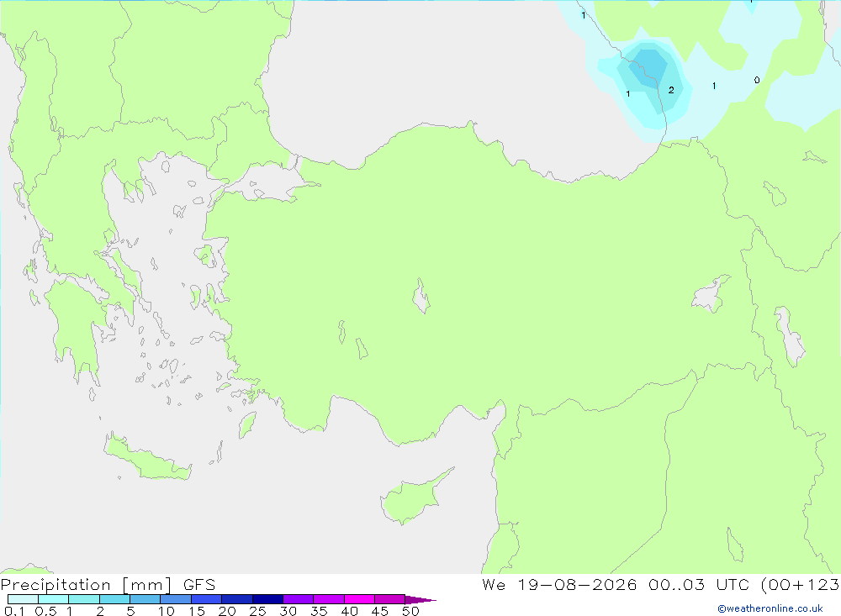
Task: Pick the 1–2 mm cyan legend swatch
Action: tap(84, 599)
